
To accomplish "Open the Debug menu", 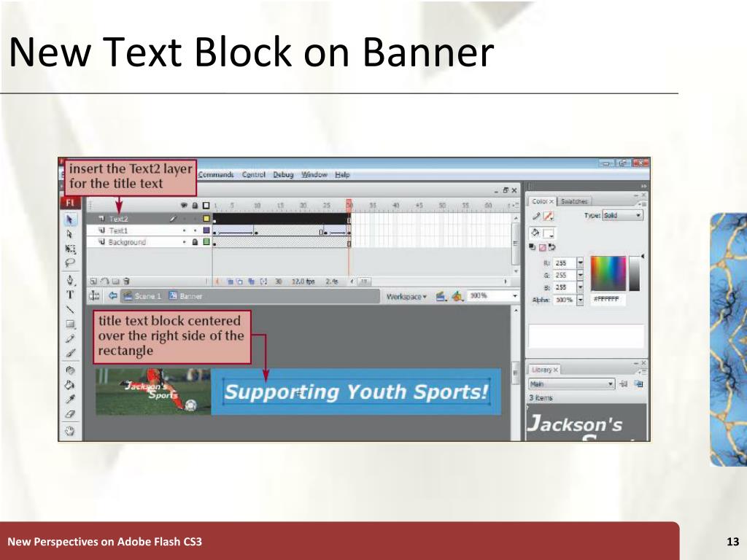I will pyautogui.click(x=283, y=175).
